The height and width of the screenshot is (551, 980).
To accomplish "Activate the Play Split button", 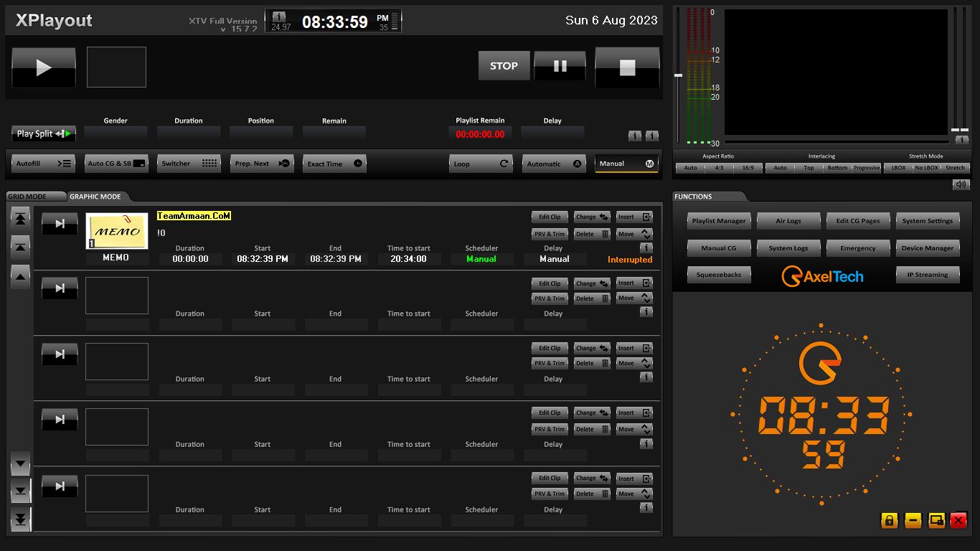I will pos(44,133).
